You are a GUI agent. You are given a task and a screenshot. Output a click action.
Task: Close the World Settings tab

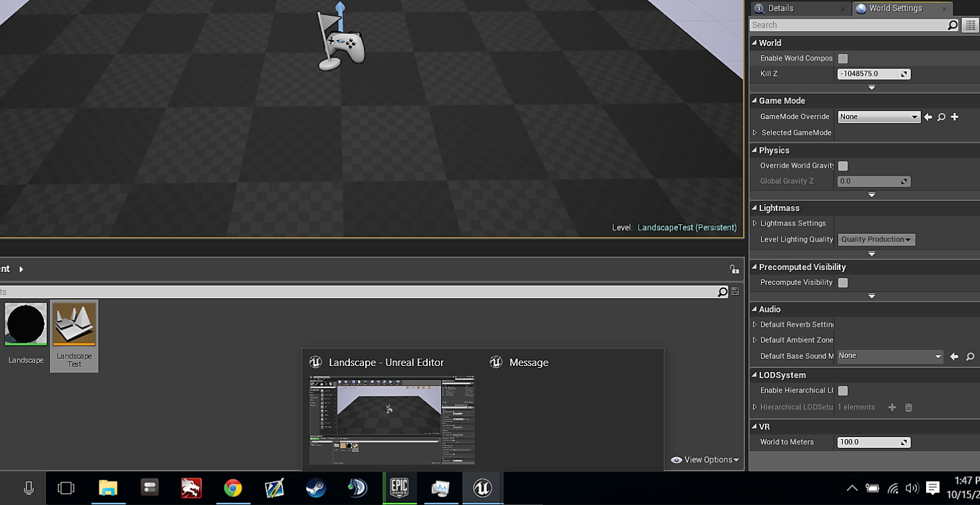[944, 9]
